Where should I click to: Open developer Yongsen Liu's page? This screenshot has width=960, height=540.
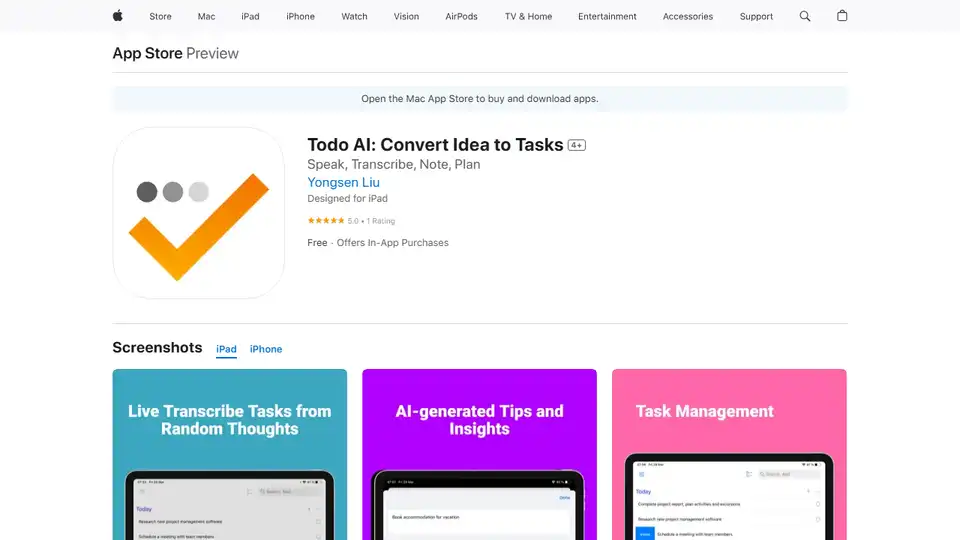pos(343,182)
